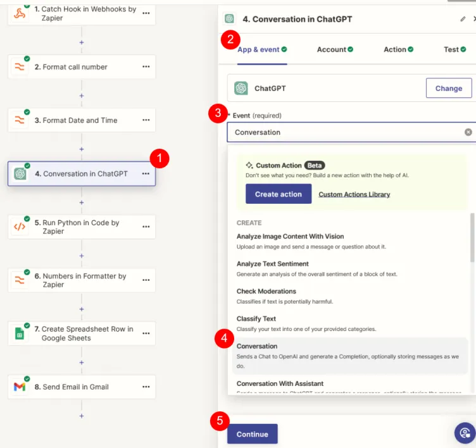Add a step after Catch Hook
Screen dimensions: 476x448
pos(82,42)
